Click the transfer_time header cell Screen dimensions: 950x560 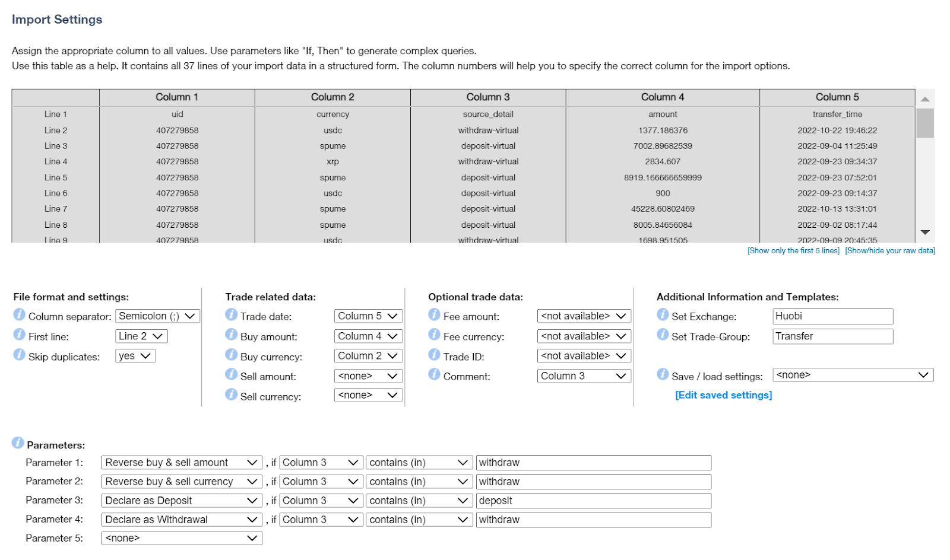tap(837, 114)
